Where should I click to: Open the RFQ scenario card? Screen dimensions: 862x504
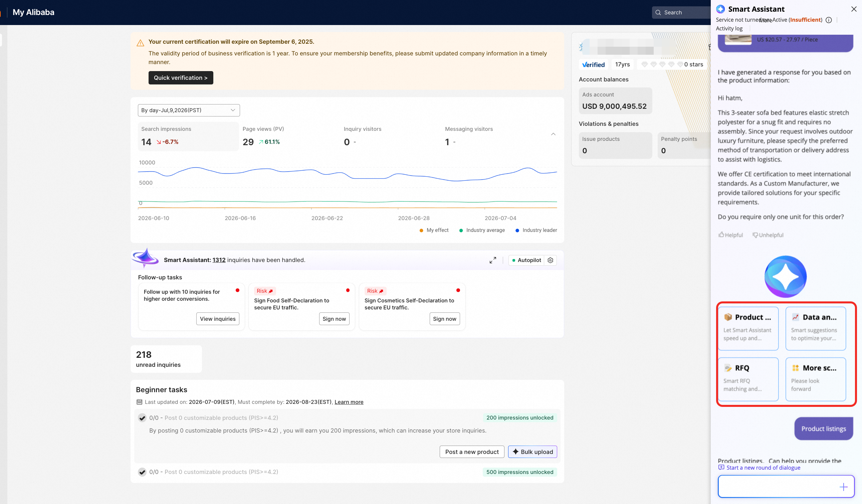point(748,379)
